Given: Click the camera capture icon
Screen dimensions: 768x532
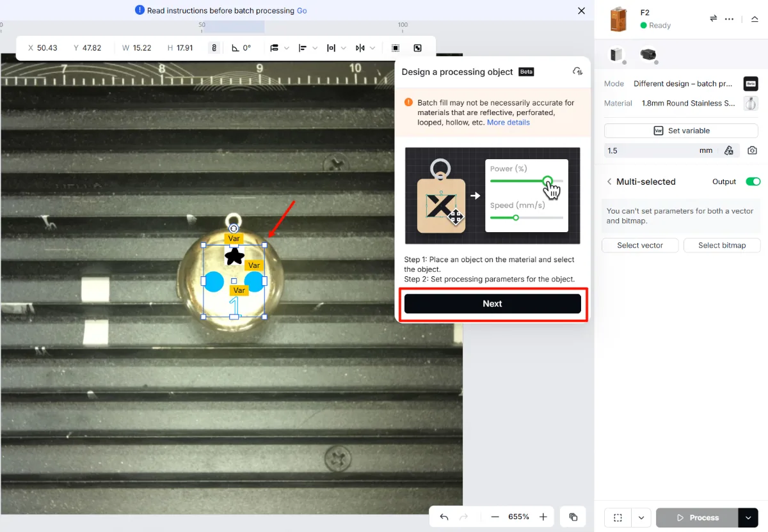Looking at the screenshot, I should pos(752,151).
